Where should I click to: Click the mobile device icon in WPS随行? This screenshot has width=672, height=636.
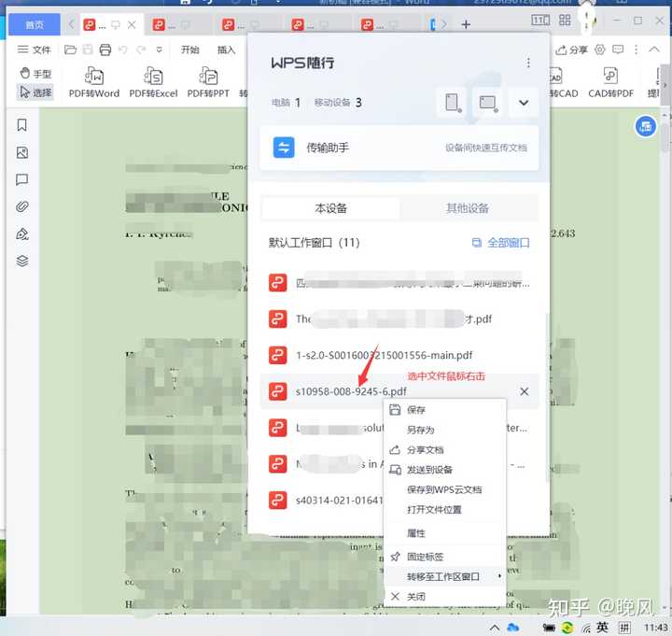[x=453, y=103]
